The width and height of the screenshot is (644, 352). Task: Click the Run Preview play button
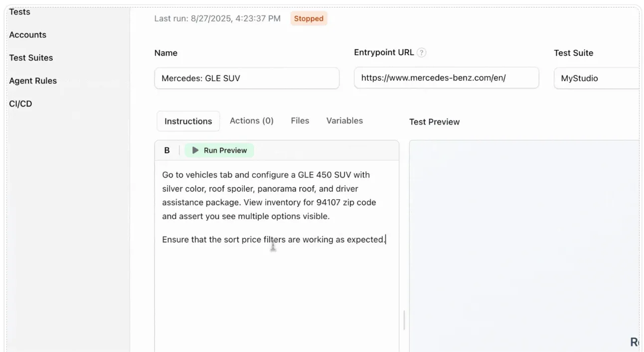219,150
